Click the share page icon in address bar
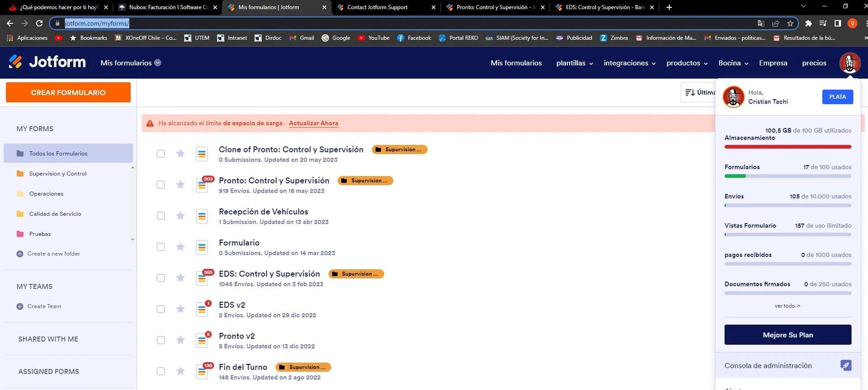Viewport: 868px width, 390px height. pos(776,23)
